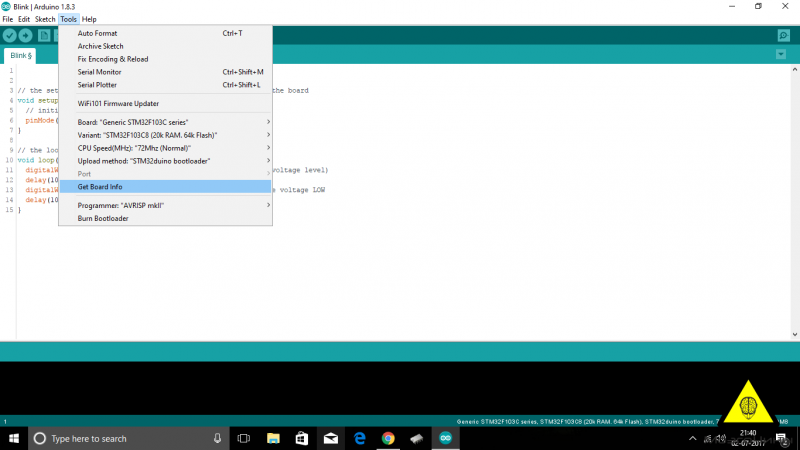
Task: Click the editor scrollbar up arrow
Action: (x=795, y=69)
